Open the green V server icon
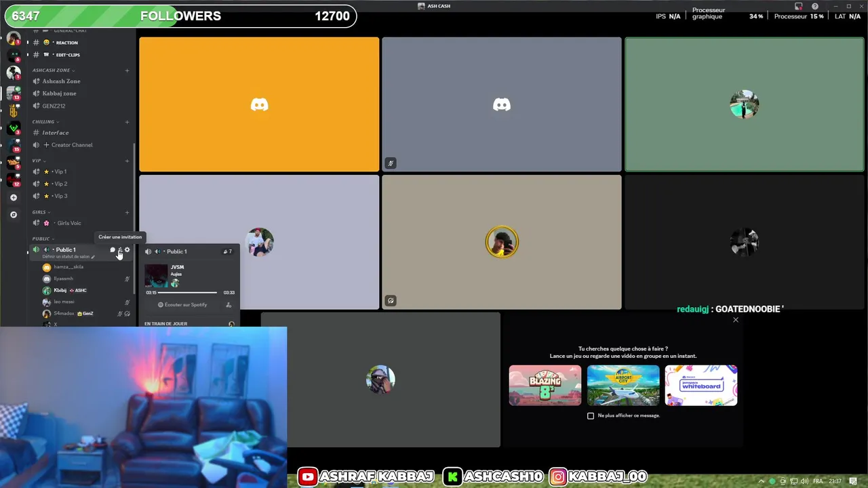 click(14, 127)
